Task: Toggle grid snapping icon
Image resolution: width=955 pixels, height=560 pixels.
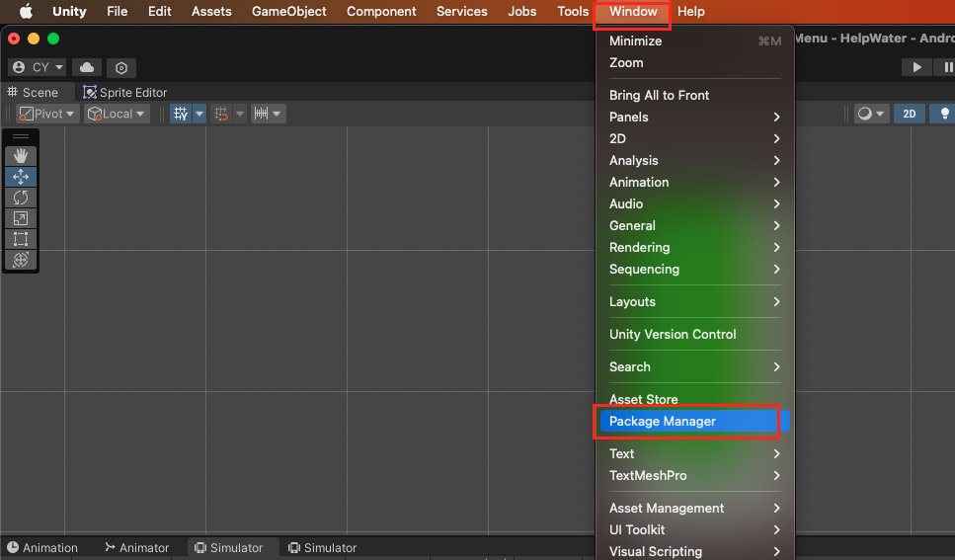Action: click(221, 114)
